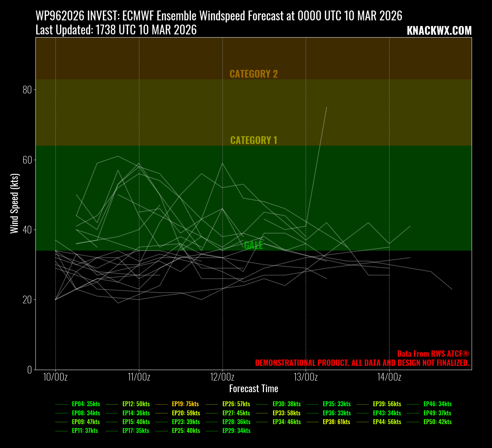
Task: Click the Wind Speed (kts) axis title
Action: click(14, 204)
